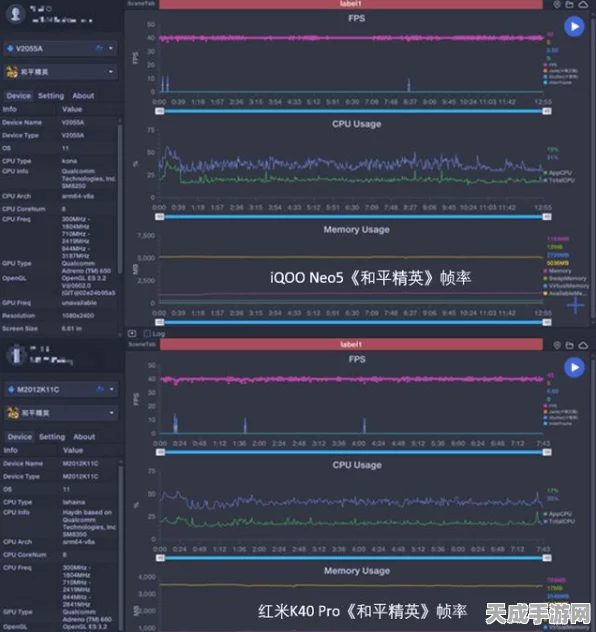The width and height of the screenshot is (596, 632).
Task: Select the kona CPU Type value
Action: 69,161
